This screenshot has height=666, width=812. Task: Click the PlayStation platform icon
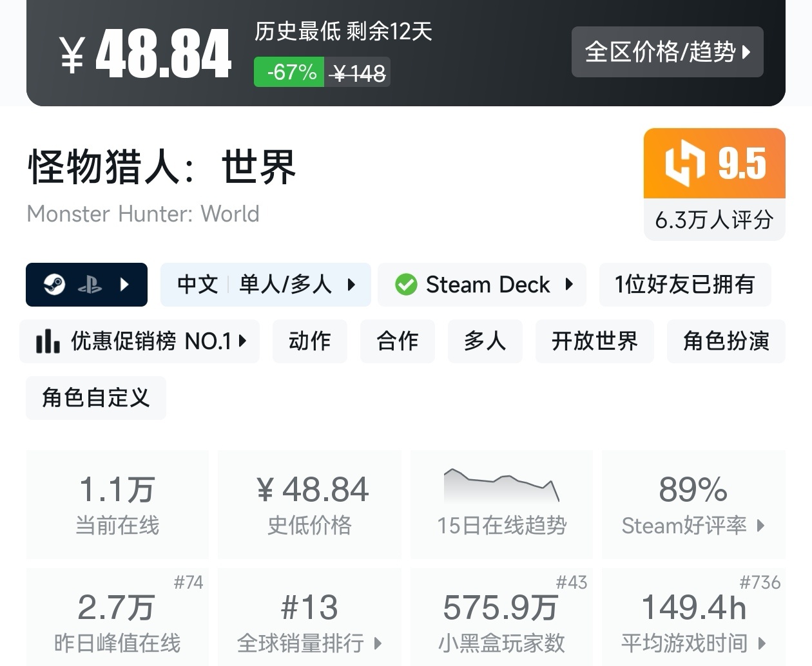click(90, 285)
